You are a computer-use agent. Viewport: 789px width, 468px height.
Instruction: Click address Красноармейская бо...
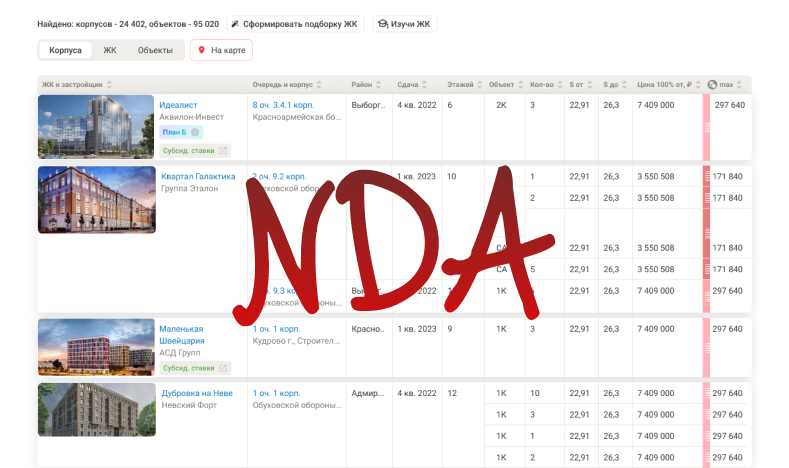tap(297, 117)
